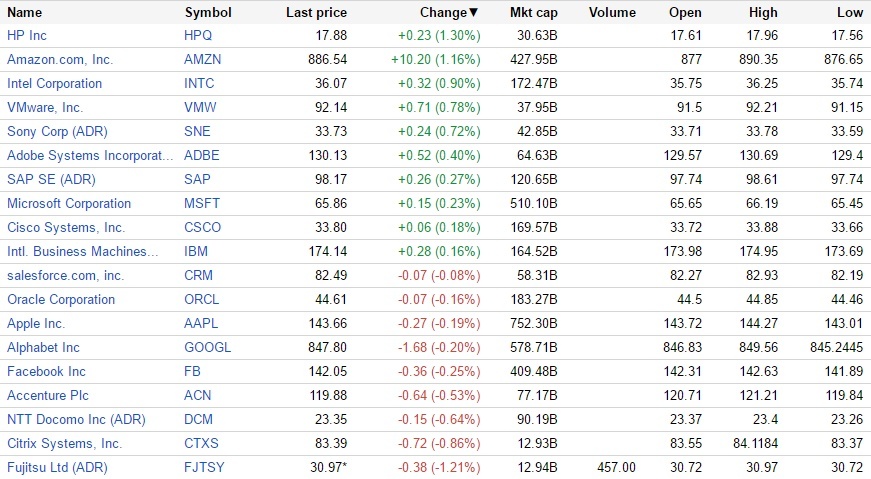
Task: Open Amazon.com, Inc. stock page
Action: (60, 59)
